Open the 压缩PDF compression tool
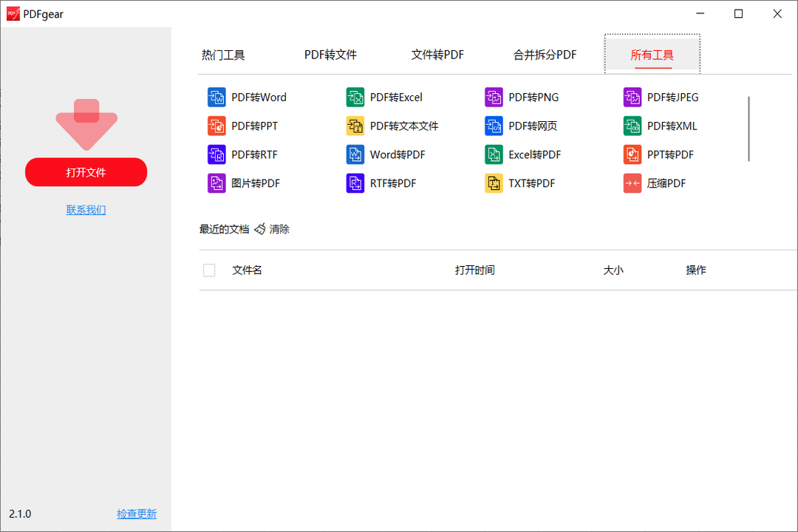The image size is (798, 532). point(664,183)
